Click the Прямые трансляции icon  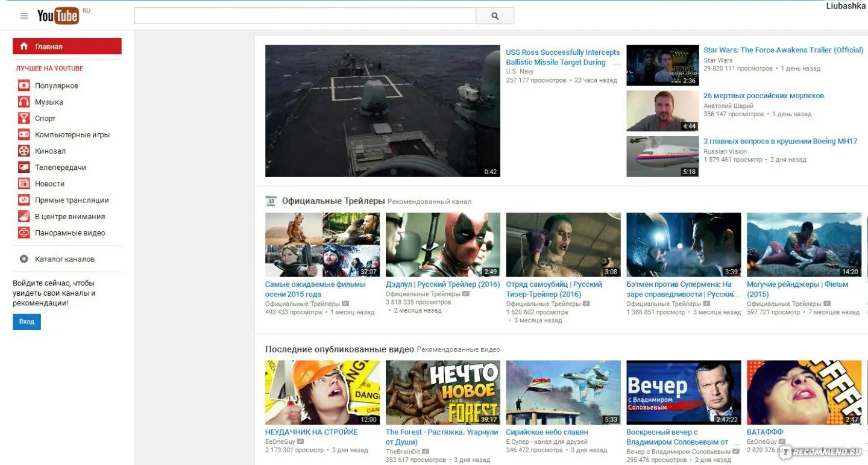[24, 199]
